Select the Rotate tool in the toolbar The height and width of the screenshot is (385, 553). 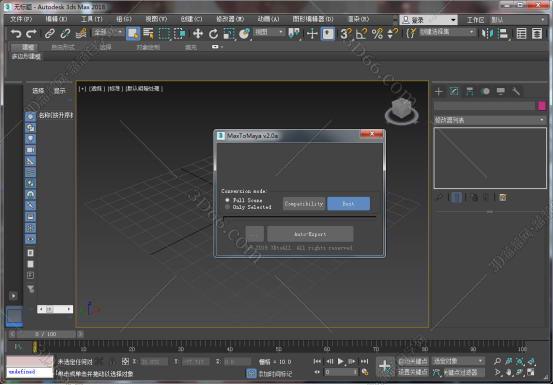coord(213,34)
